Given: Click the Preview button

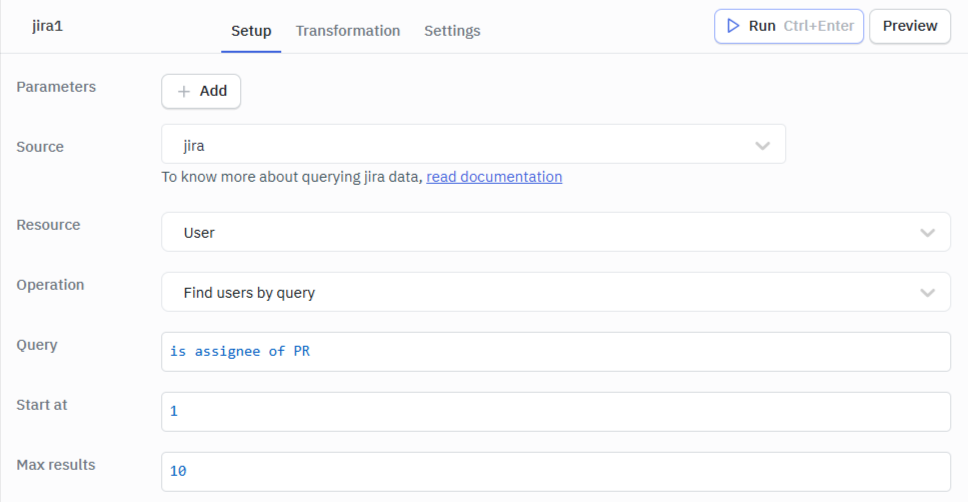Looking at the screenshot, I should [x=909, y=26].
